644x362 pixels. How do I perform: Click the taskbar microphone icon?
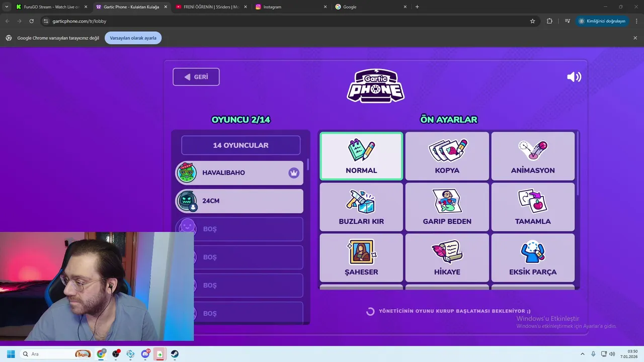coord(593,354)
